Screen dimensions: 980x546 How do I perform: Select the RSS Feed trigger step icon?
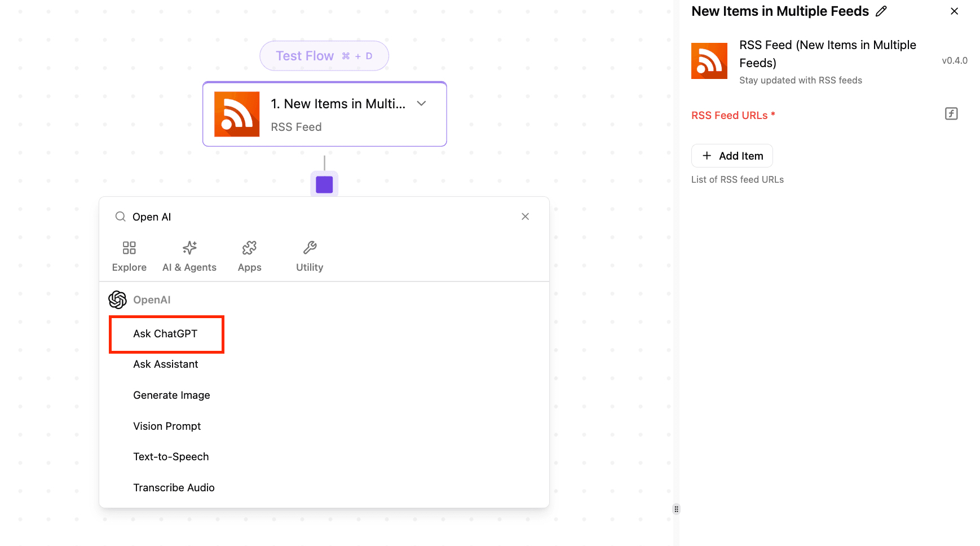point(237,114)
